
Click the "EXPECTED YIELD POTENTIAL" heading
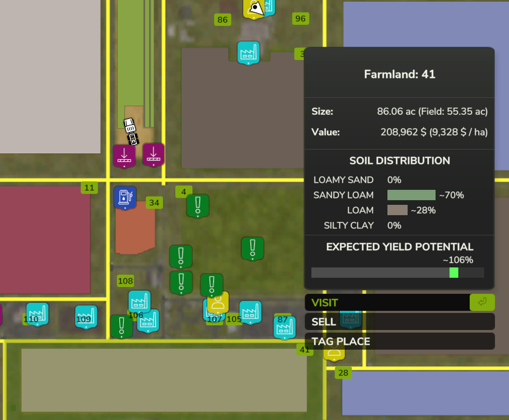click(400, 247)
